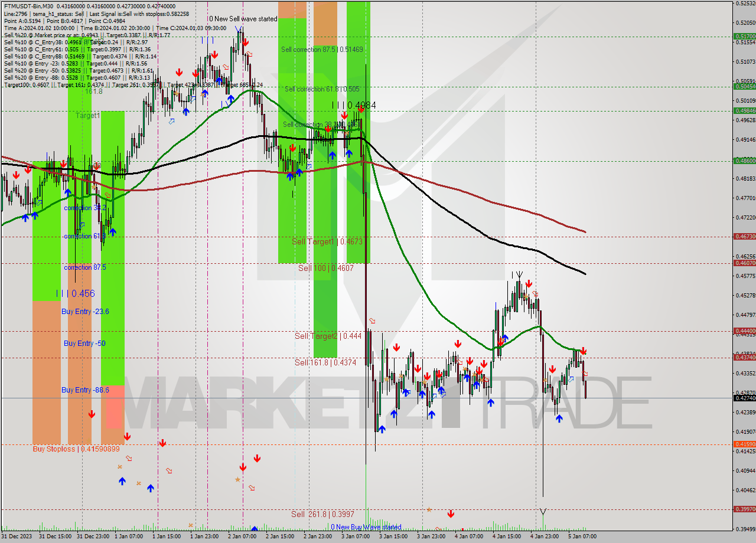Click the '5 Jan 07:00' time axis label
The width and height of the screenshot is (756, 543).
(x=582, y=537)
